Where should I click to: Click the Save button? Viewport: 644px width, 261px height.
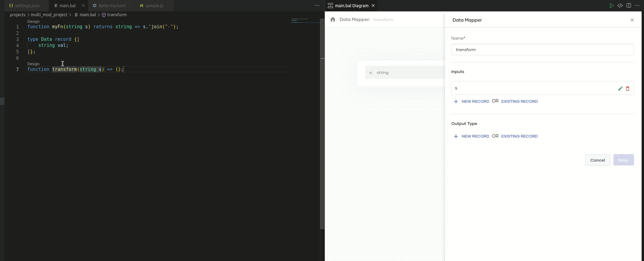point(624,160)
